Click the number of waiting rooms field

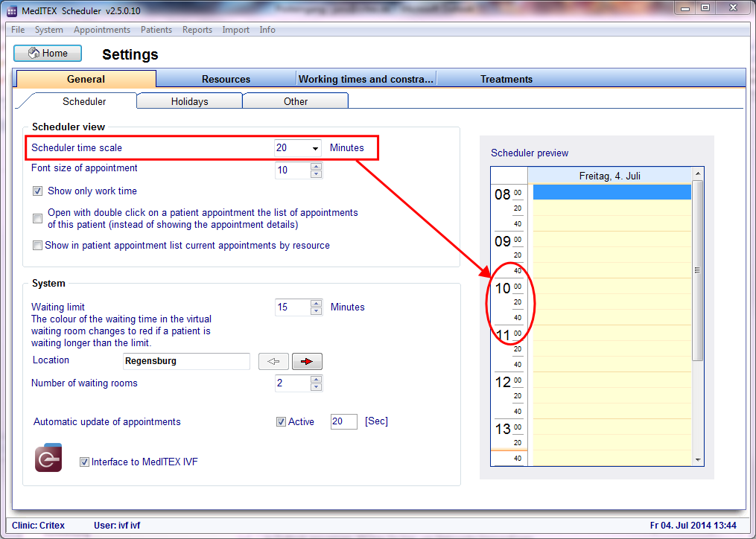[293, 383]
